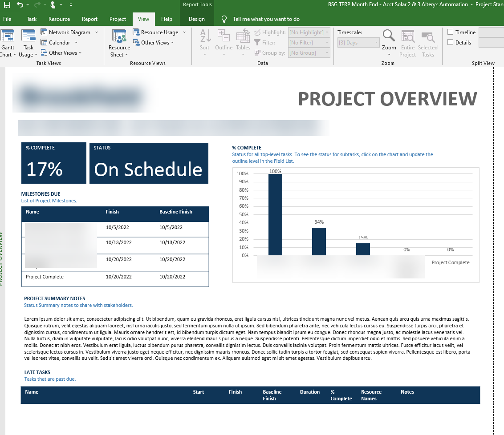
Task: Click the Gantt Chart view icon
Action: [x=8, y=36]
